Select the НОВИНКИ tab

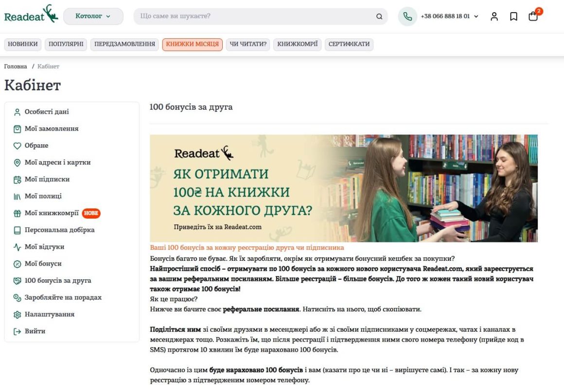point(23,44)
